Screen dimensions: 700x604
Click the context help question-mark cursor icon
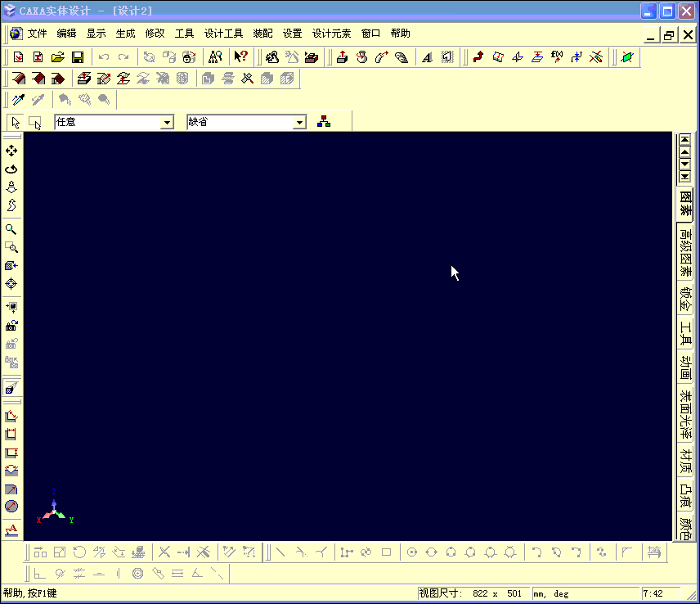click(x=241, y=56)
